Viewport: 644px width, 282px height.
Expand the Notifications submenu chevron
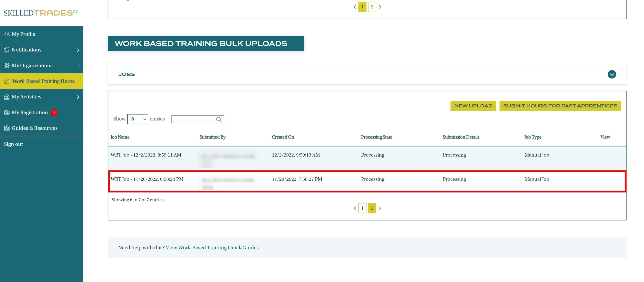click(78, 50)
